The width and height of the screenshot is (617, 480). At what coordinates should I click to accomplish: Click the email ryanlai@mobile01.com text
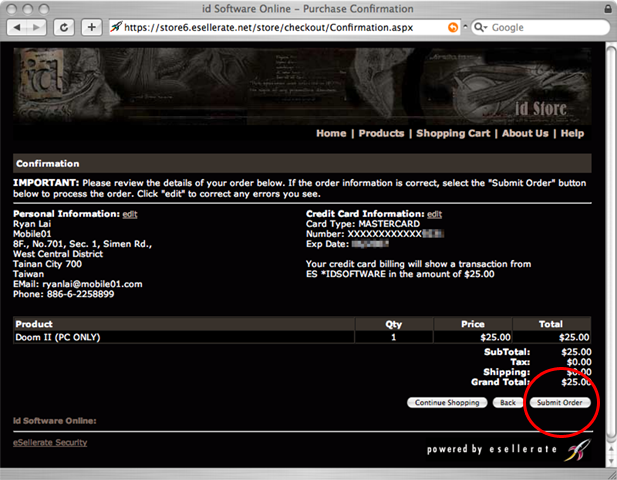(x=92, y=284)
